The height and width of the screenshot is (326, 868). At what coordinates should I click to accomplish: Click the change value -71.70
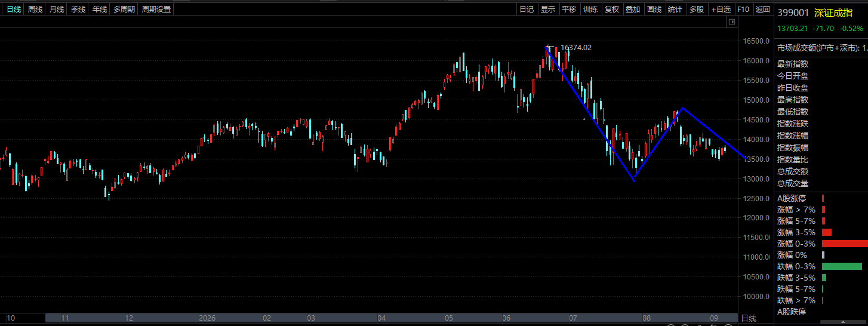tap(823, 28)
